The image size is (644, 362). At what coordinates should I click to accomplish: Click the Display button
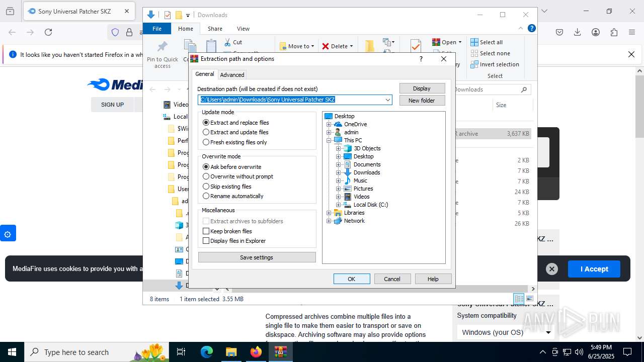pyautogui.click(x=422, y=88)
